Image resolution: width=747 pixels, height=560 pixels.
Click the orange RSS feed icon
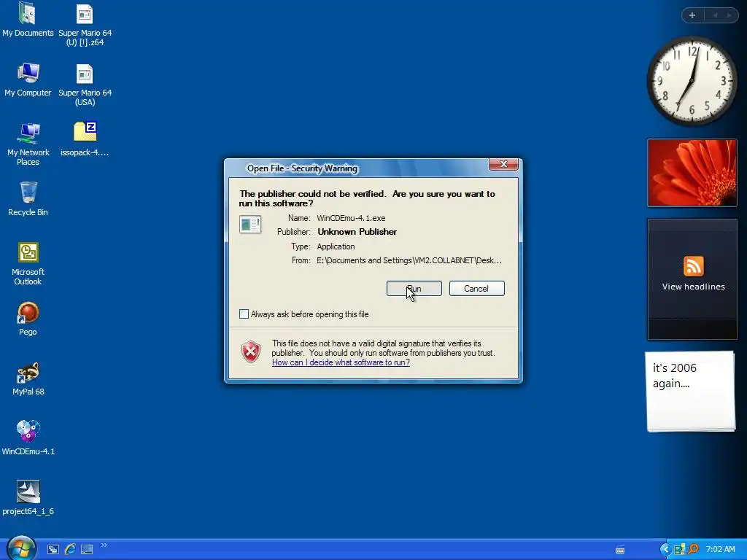click(x=693, y=265)
